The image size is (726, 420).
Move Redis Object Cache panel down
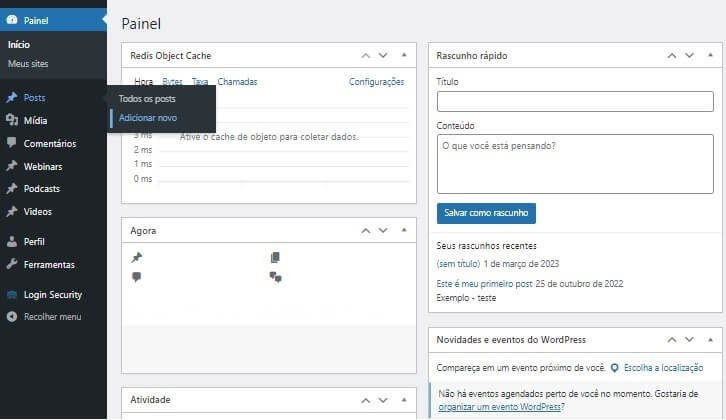coord(383,56)
